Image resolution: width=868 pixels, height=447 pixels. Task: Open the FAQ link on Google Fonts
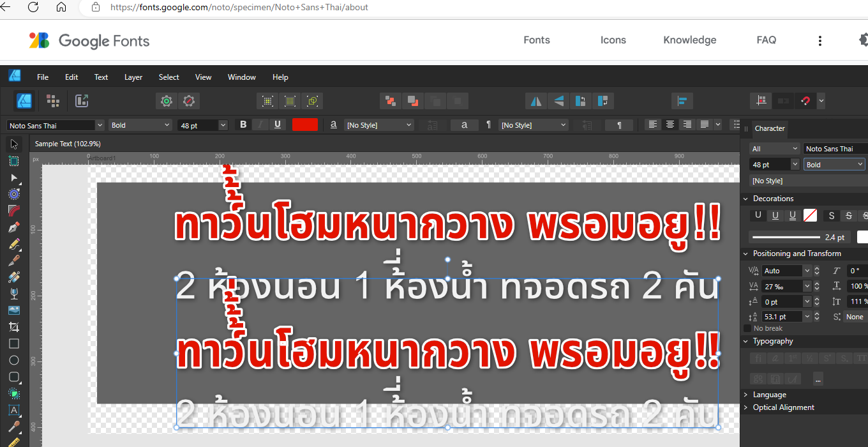click(x=767, y=40)
